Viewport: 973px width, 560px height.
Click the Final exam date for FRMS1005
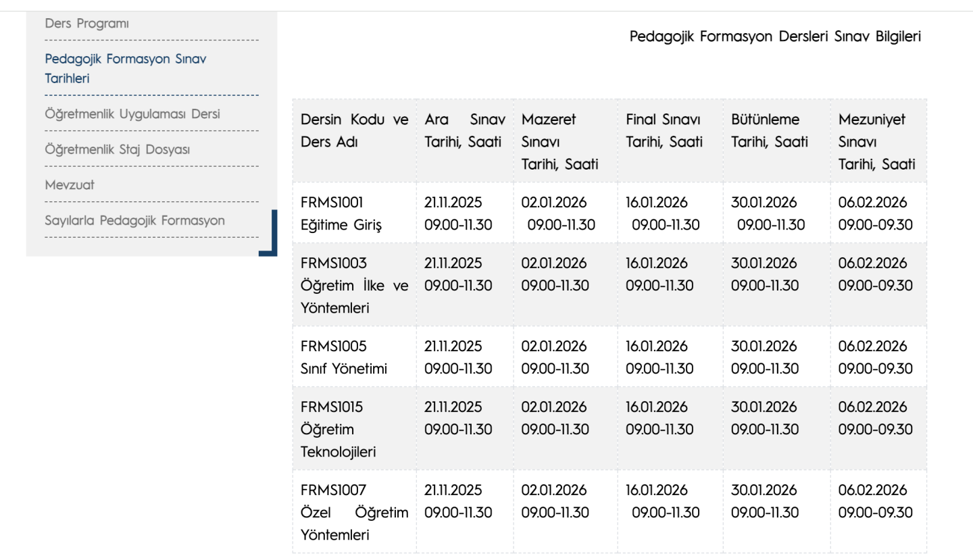[x=659, y=357]
